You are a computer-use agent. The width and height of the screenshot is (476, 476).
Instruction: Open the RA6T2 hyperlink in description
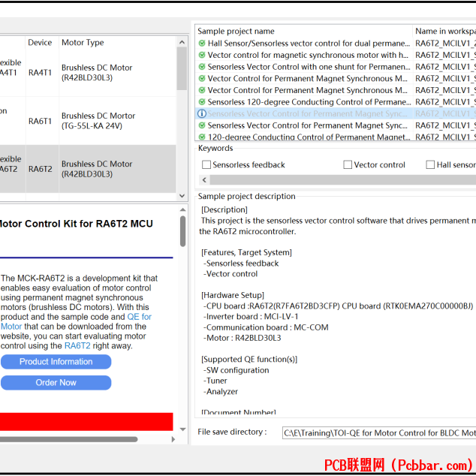[x=77, y=346]
